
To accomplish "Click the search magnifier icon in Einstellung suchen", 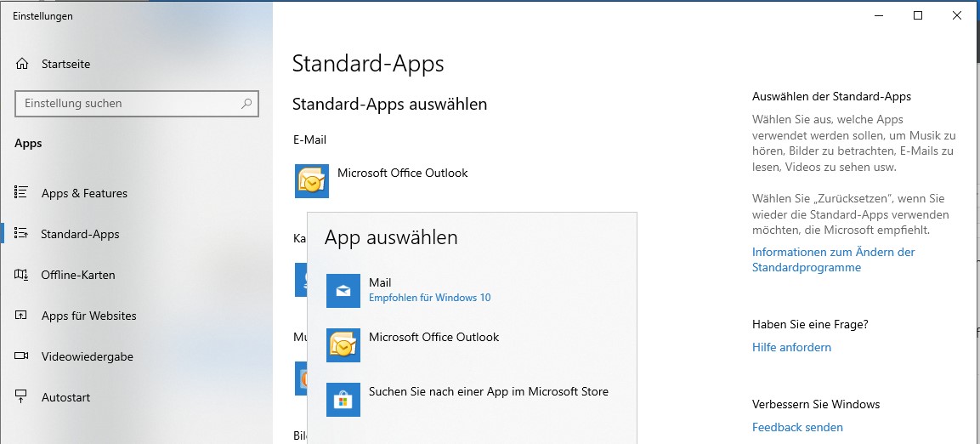I will click(246, 103).
